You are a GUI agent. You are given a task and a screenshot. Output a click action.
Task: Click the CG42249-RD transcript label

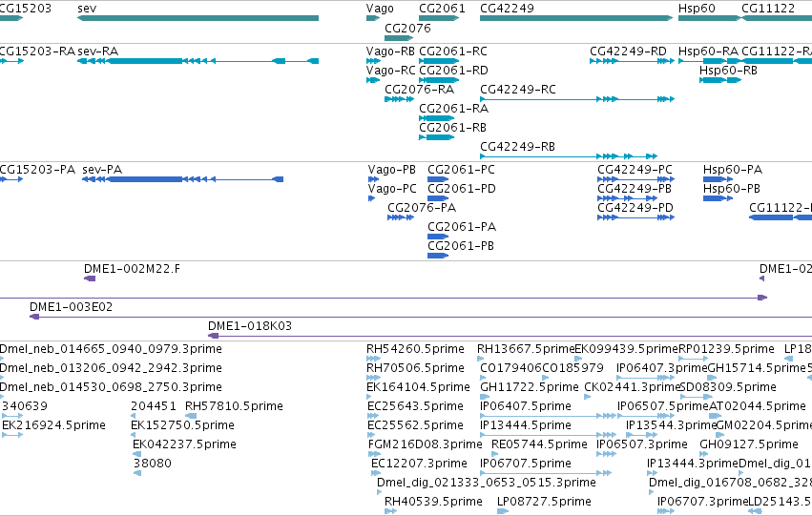pos(628,52)
